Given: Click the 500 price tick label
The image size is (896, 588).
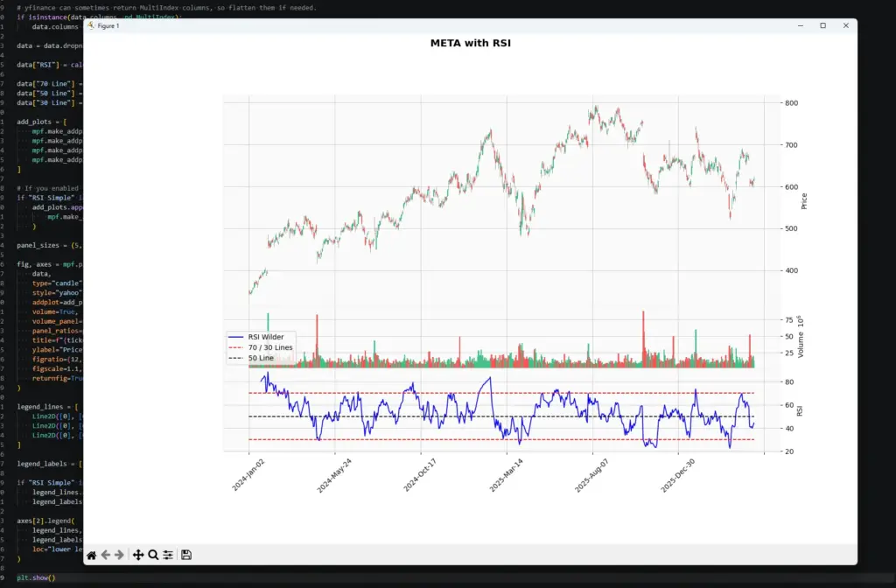Looking at the screenshot, I should click(x=791, y=228).
